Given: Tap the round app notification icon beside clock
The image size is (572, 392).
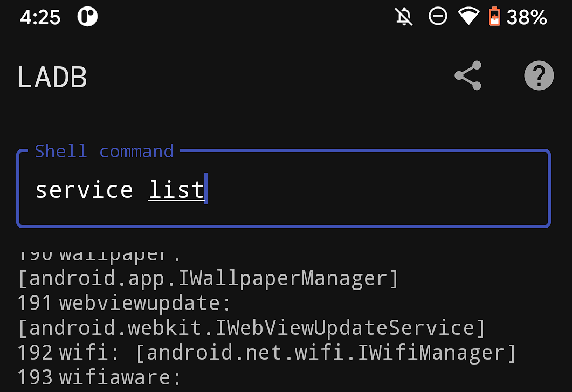Looking at the screenshot, I should (x=87, y=17).
